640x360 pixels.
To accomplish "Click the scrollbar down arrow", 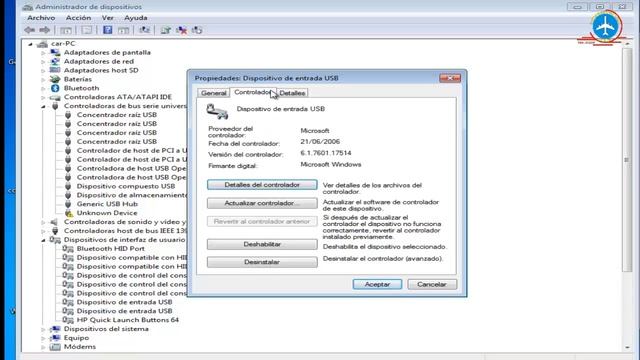I will coord(627,347).
